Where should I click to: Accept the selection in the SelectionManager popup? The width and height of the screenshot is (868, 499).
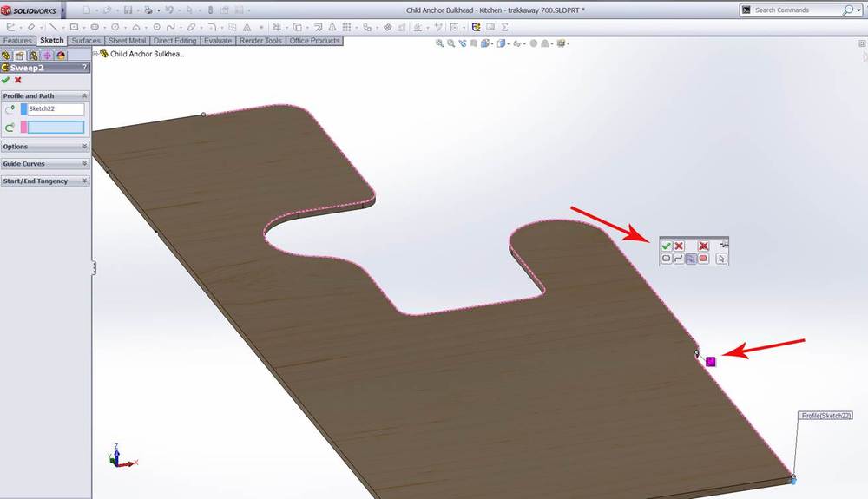pyautogui.click(x=667, y=246)
